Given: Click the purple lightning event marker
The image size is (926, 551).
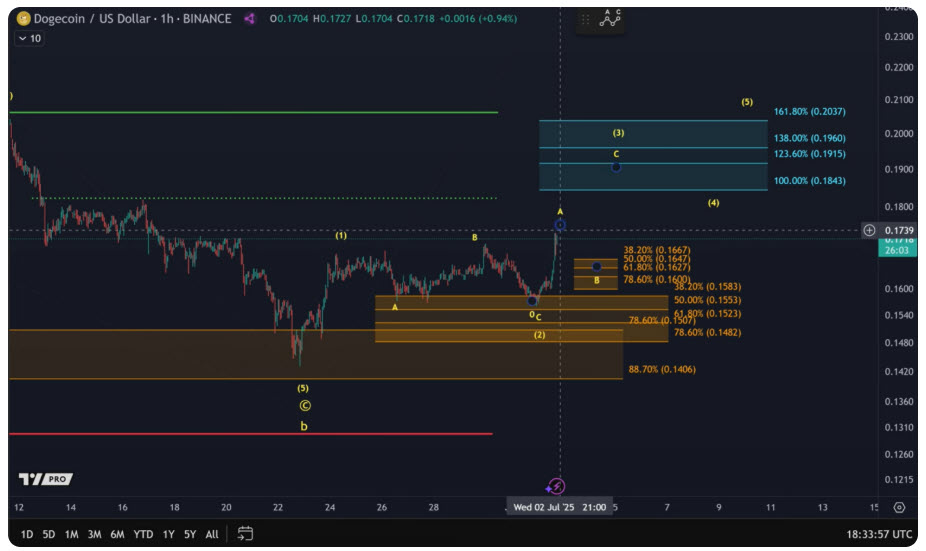Looking at the screenshot, I should [556, 486].
